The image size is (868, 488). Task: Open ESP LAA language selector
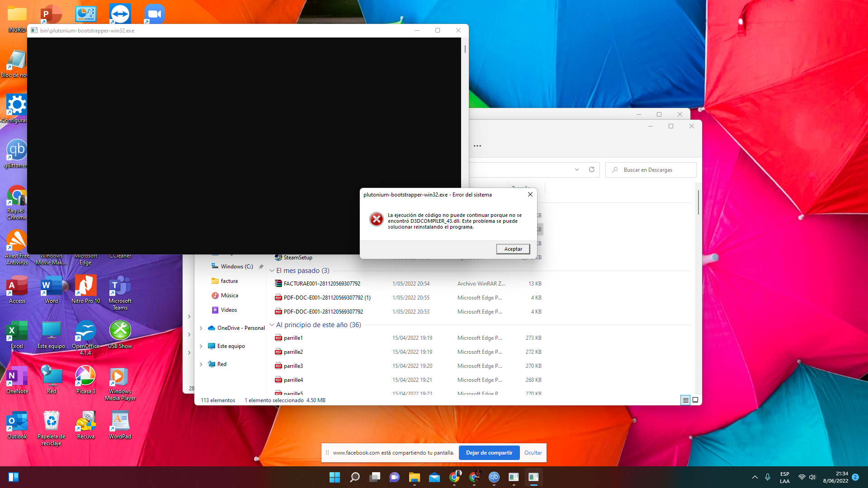(x=785, y=477)
